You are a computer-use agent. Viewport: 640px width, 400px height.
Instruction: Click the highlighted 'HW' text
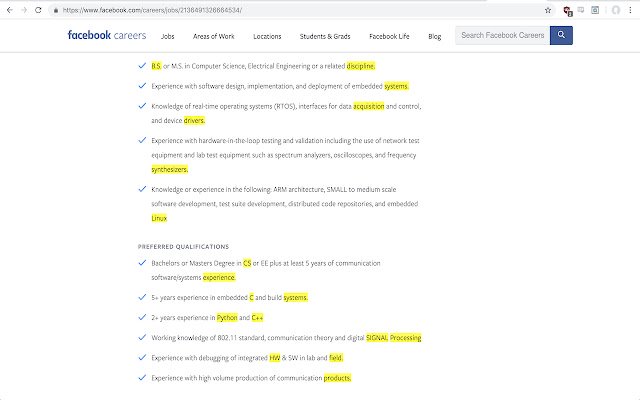pos(275,358)
